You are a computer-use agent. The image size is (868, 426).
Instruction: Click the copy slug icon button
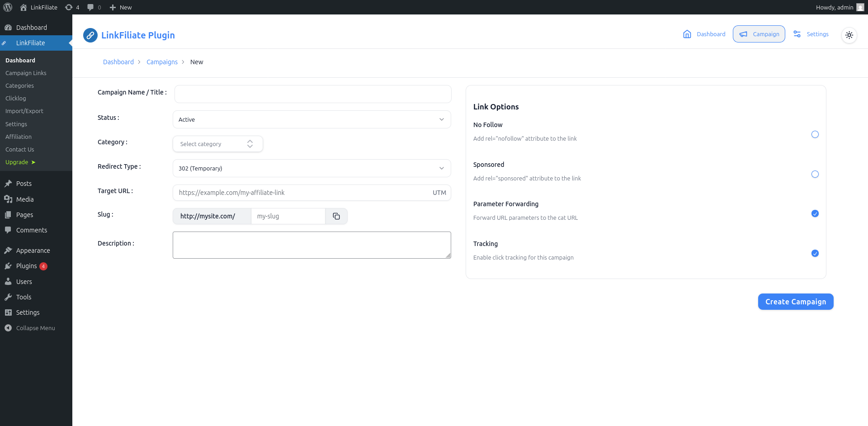pos(336,216)
